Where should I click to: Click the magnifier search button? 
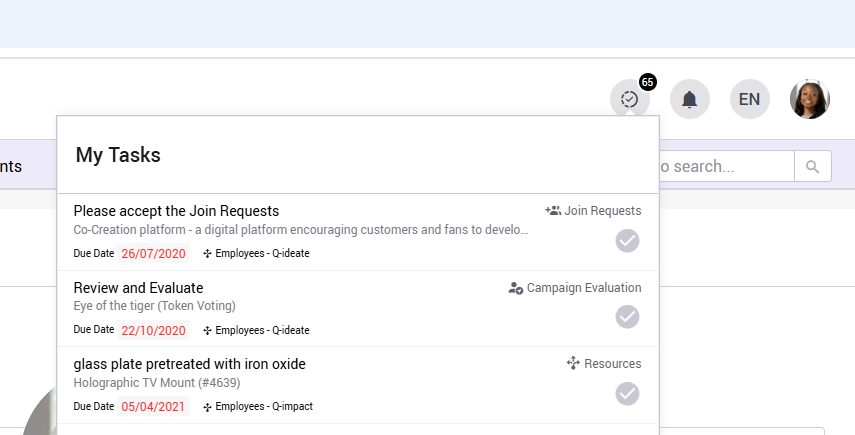[812, 166]
